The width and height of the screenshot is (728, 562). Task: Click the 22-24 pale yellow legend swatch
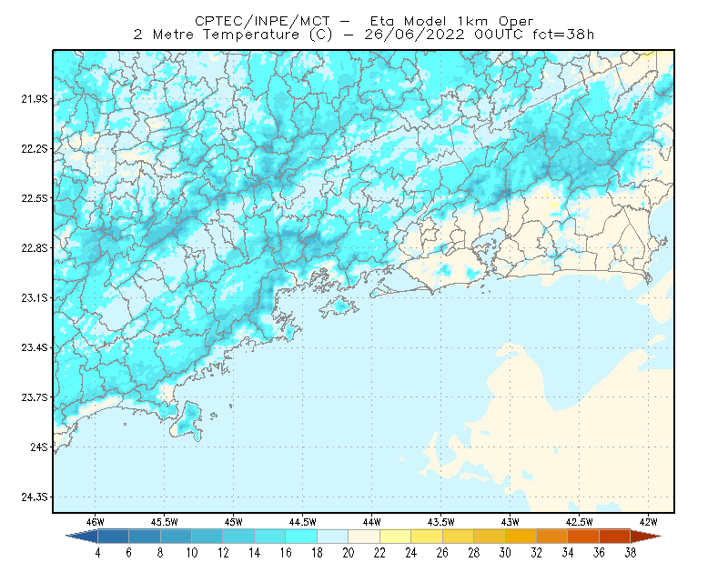(396, 537)
